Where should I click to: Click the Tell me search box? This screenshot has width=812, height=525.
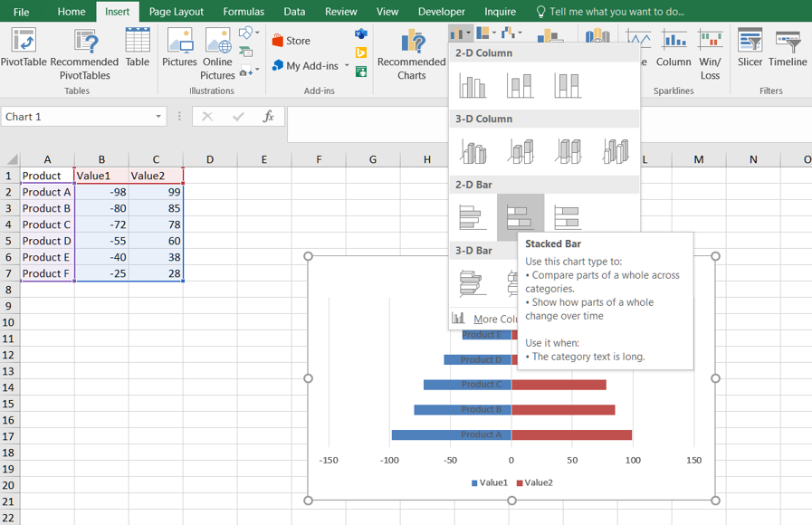coord(616,12)
